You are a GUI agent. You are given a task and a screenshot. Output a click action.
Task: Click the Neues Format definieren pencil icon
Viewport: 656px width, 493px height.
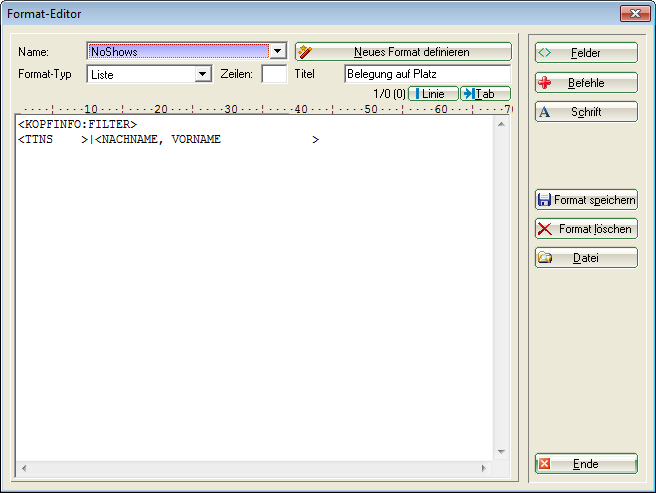click(306, 51)
